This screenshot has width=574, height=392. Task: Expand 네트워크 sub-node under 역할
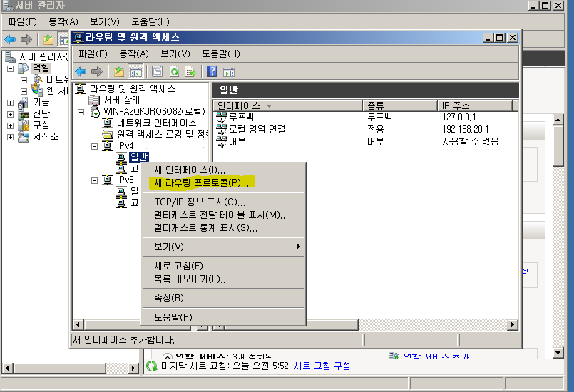click(x=24, y=80)
